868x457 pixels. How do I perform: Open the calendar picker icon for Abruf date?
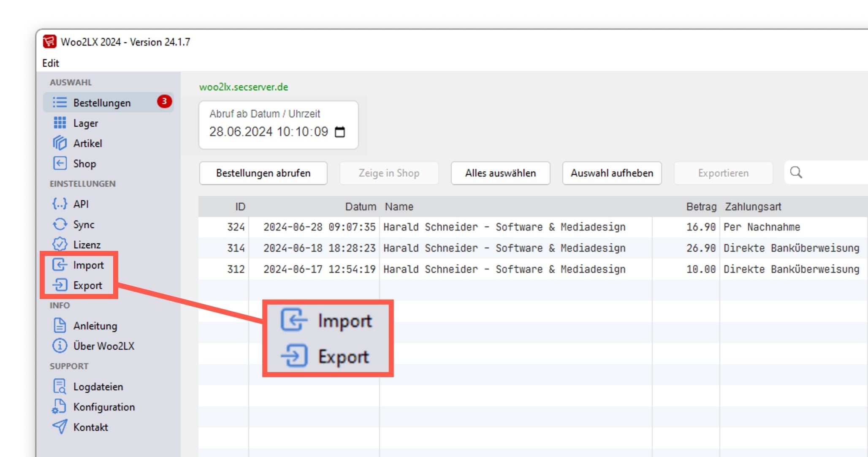pos(340,132)
